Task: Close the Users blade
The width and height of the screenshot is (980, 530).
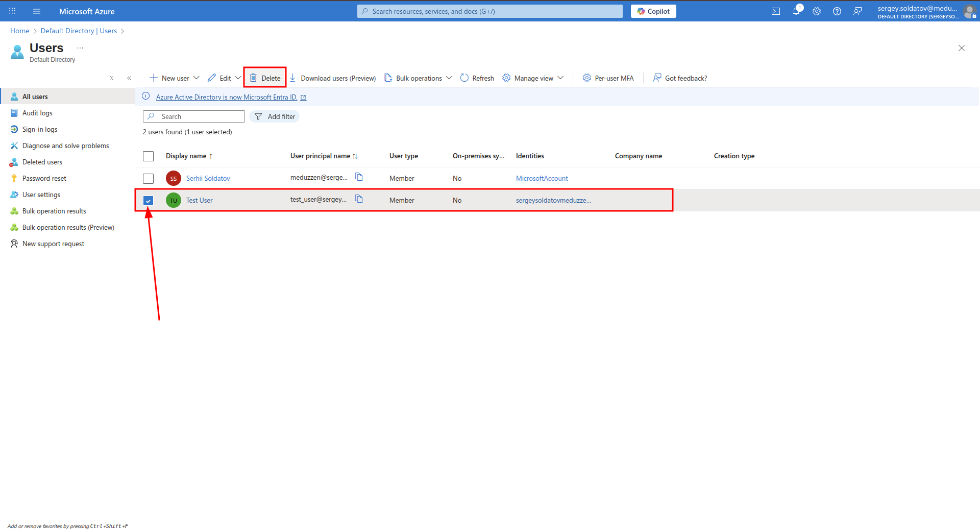Action: click(962, 48)
